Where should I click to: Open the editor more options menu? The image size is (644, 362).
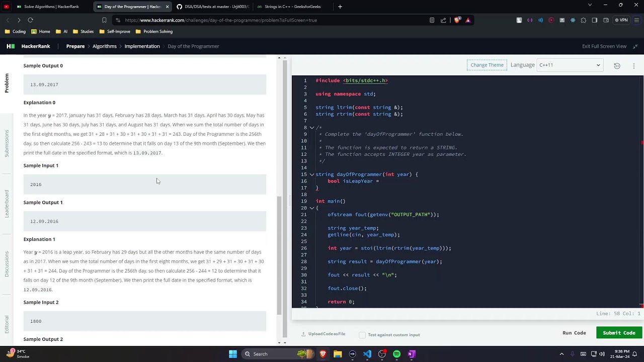[x=633, y=65]
